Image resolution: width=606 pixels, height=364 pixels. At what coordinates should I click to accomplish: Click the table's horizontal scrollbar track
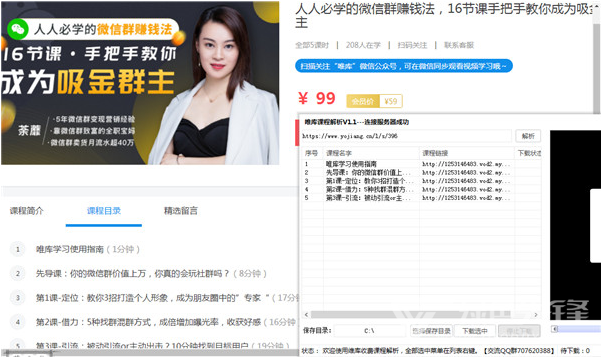click(x=421, y=315)
